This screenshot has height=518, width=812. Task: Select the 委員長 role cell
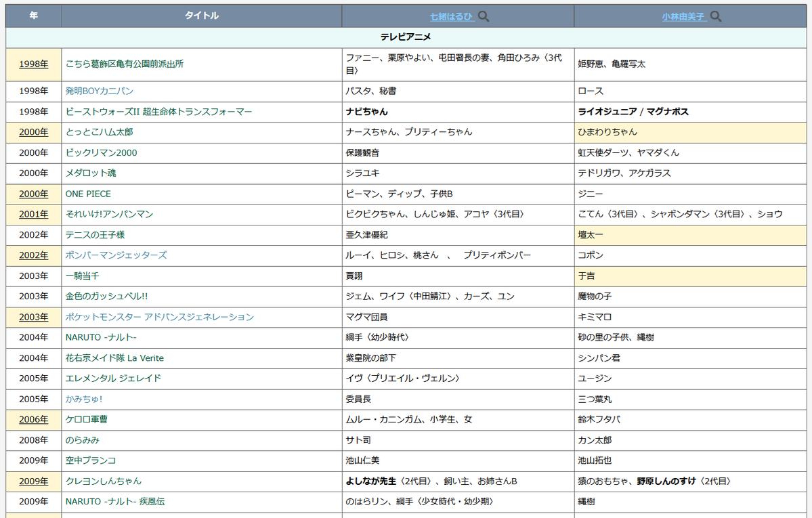458,400
